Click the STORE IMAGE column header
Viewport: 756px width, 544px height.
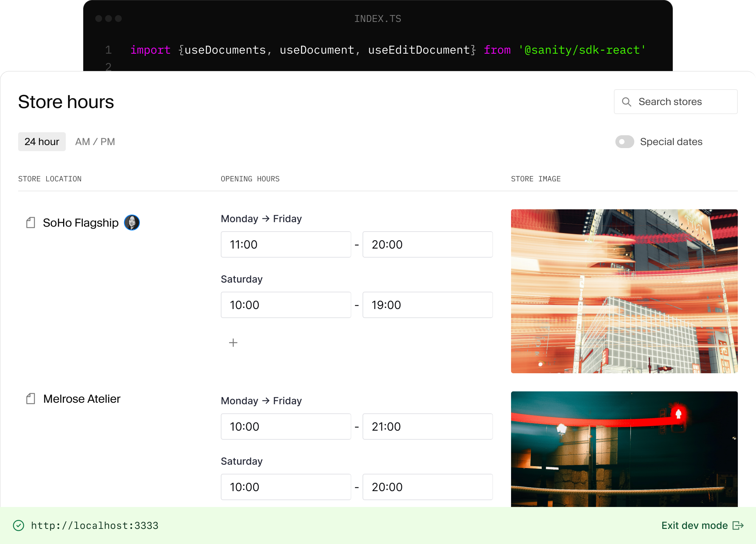click(x=536, y=179)
